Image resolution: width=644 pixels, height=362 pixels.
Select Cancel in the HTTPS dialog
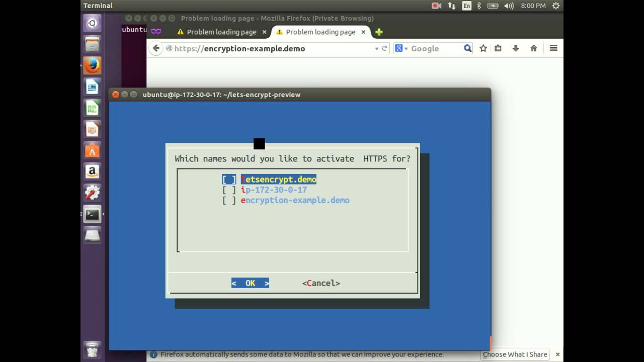point(321,283)
